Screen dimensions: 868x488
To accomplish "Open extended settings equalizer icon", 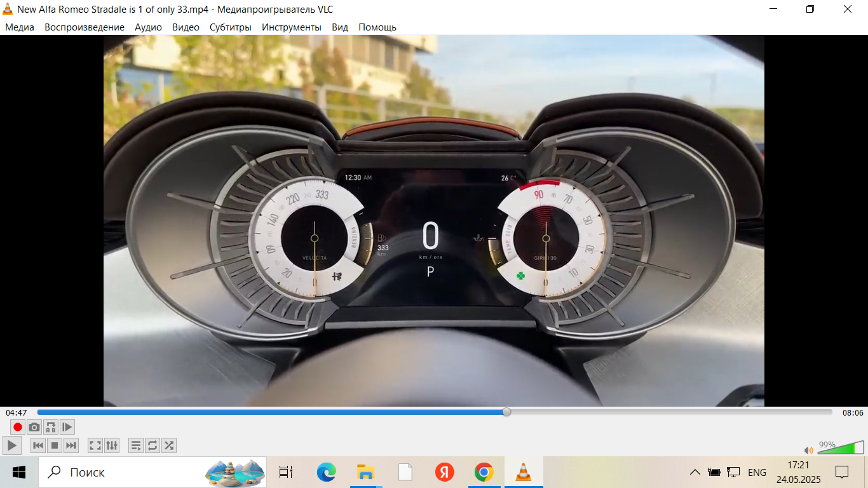I will pos(112,445).
